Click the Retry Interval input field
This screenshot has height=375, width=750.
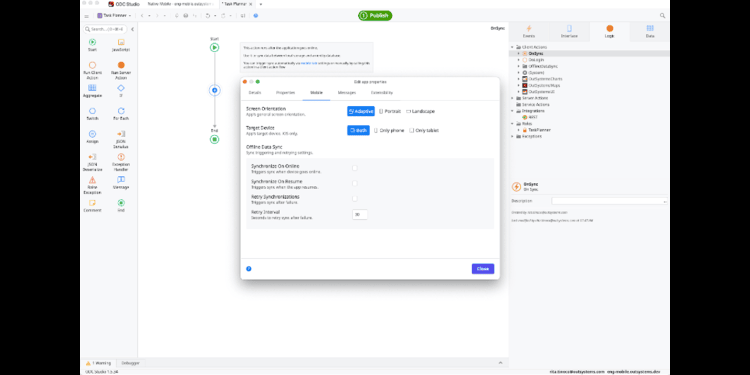click(x=360, y=215)
